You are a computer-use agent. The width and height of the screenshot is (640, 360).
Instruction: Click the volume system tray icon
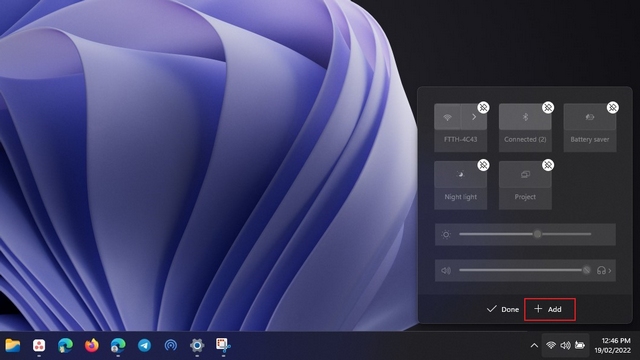point(565,346)
